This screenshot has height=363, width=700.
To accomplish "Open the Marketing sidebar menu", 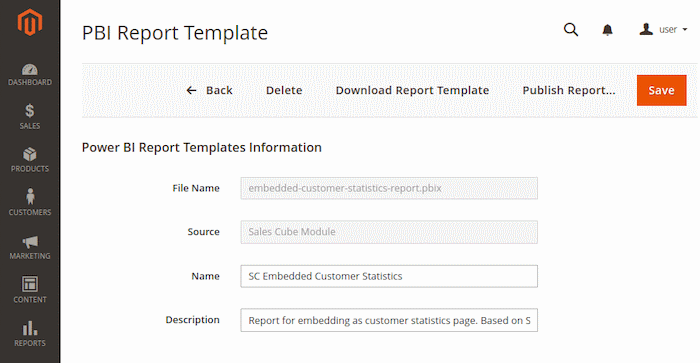I will [30, 248].
